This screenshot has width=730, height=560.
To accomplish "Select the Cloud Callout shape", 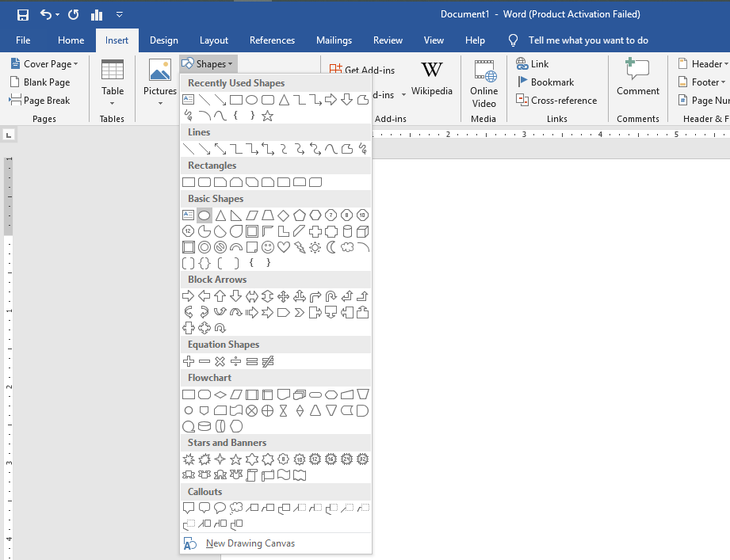I will pos(236,508).
